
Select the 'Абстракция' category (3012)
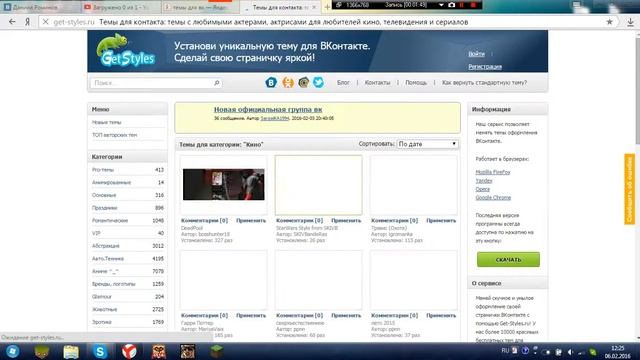[128, 246]
